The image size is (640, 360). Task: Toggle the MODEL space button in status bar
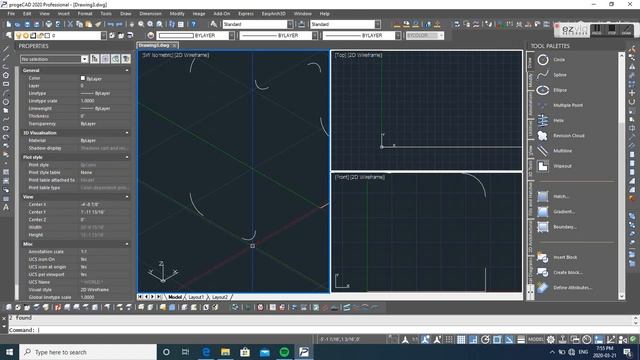[x=536, y=340]
